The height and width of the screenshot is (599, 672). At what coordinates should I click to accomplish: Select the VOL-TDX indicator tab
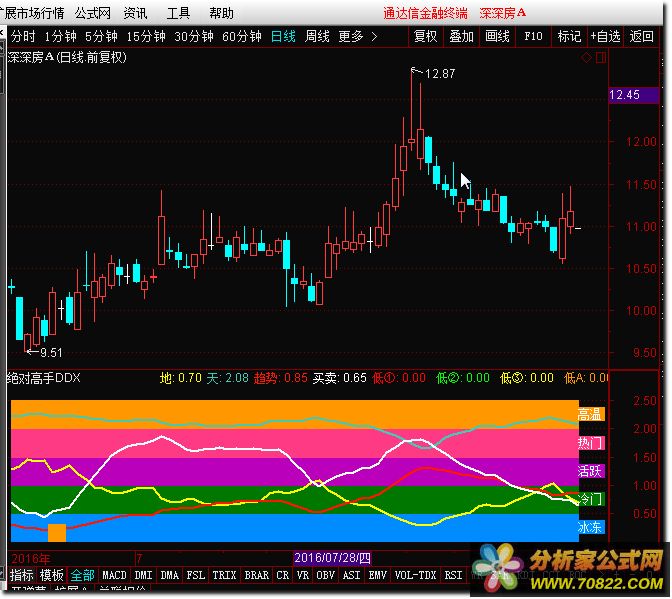click(415, 576)
